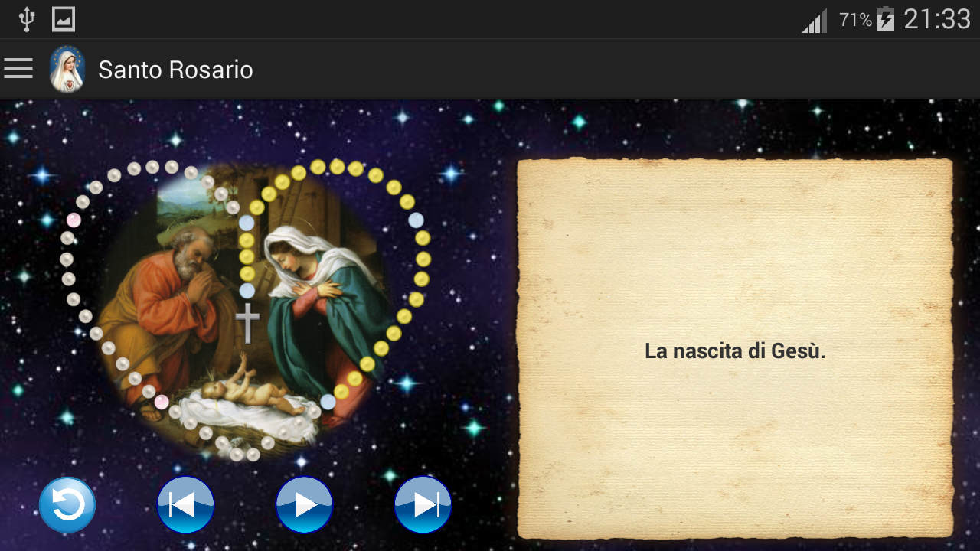Tap the 21:33 clock in status bar
Screen dimensions: 980x551
click(937, 19)
